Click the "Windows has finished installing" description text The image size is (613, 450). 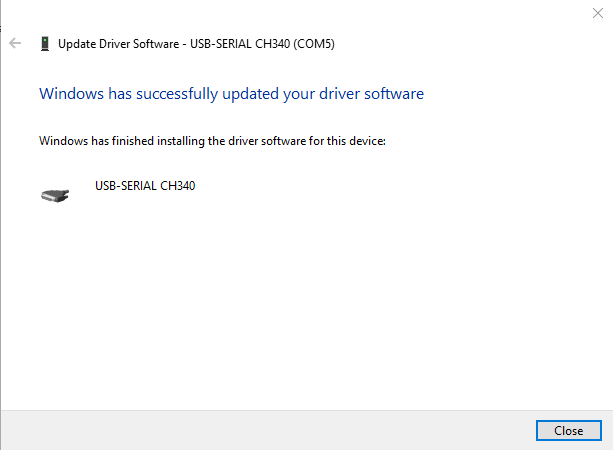pyautogui.click(x=212, y=141)
